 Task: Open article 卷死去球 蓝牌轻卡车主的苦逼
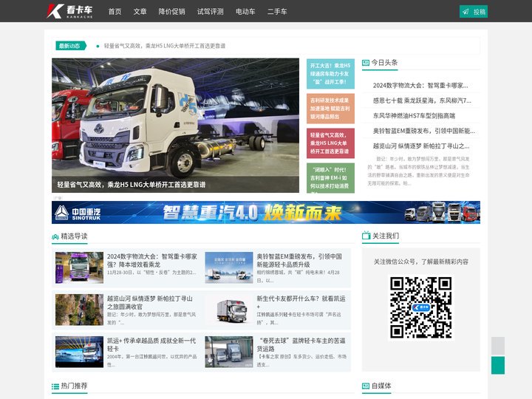[301, 345]
